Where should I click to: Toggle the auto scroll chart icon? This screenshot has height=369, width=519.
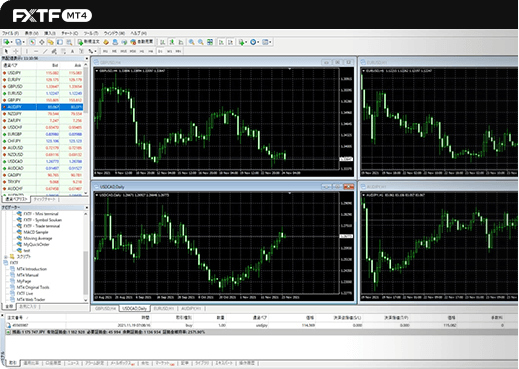(x=221, y=42)
